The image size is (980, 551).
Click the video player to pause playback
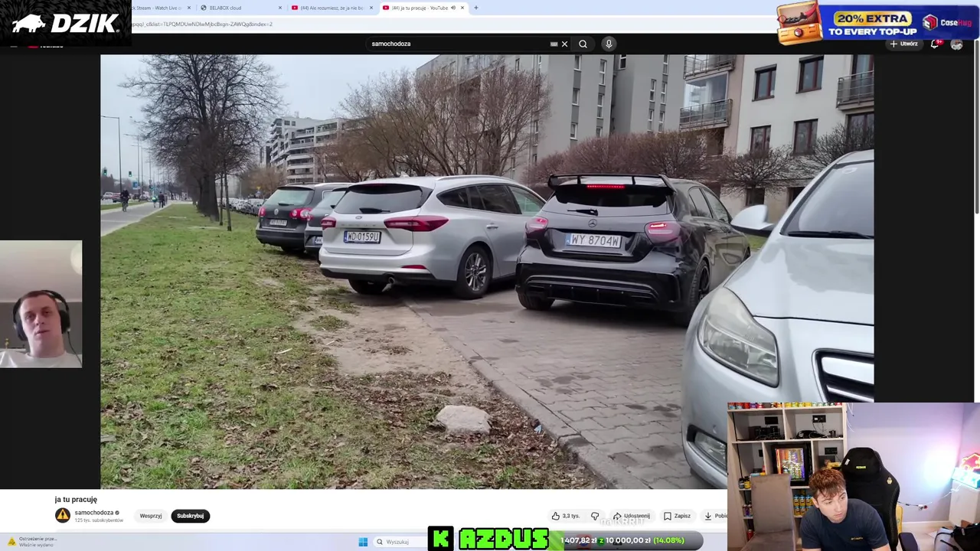click(487, 272)
